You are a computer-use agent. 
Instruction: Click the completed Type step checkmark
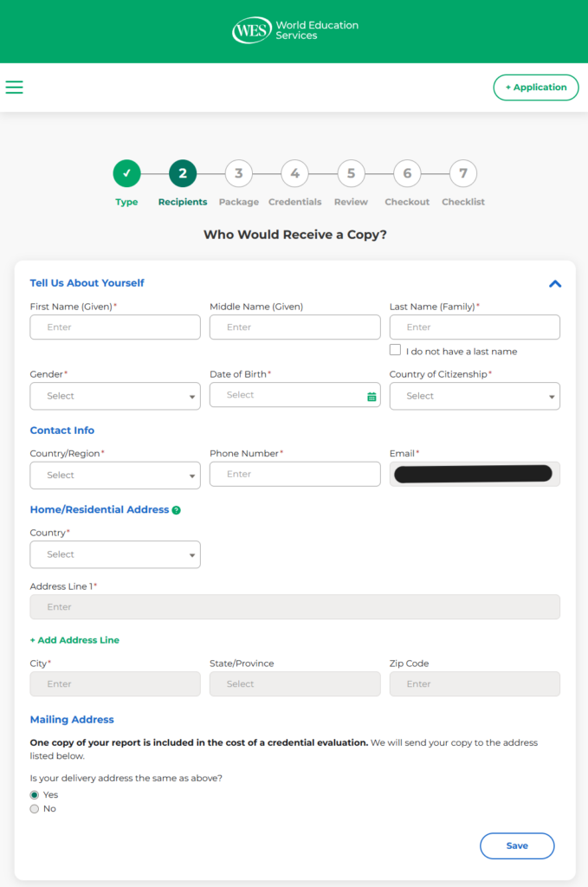click(x=126, y=173)
